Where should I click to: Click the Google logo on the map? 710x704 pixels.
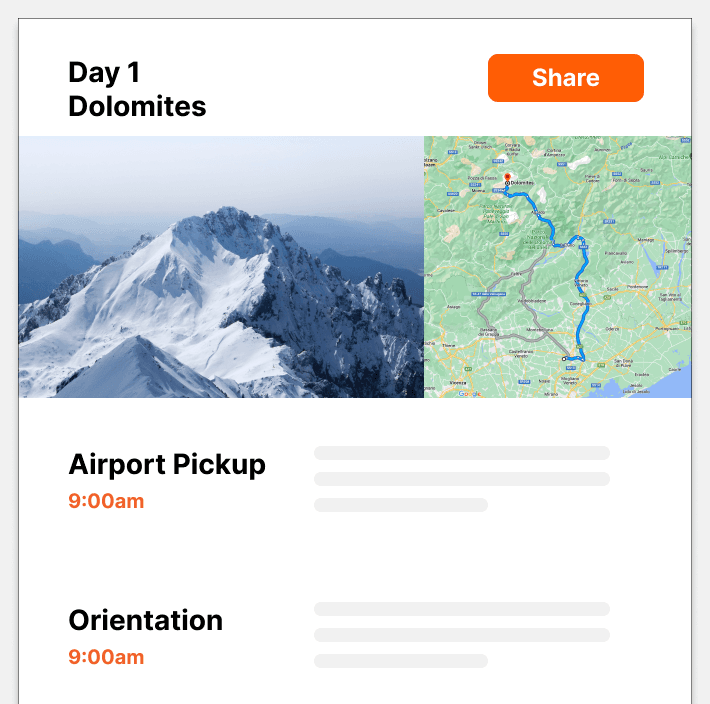(x=469, y=394)
